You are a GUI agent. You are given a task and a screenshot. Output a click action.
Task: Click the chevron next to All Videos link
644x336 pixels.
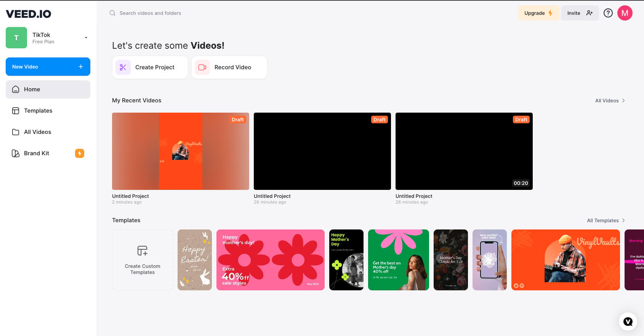pos(623,100)
